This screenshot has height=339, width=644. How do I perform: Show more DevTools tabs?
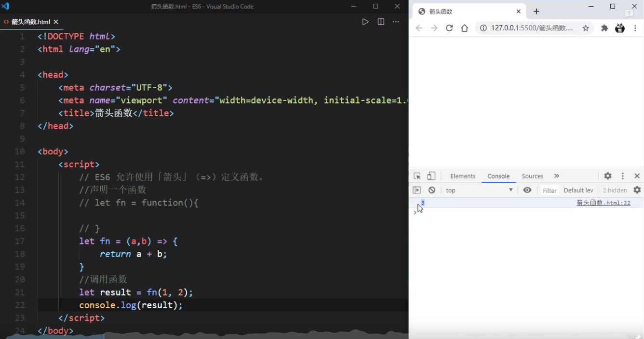pyautogui.click(x=557, y=176)
